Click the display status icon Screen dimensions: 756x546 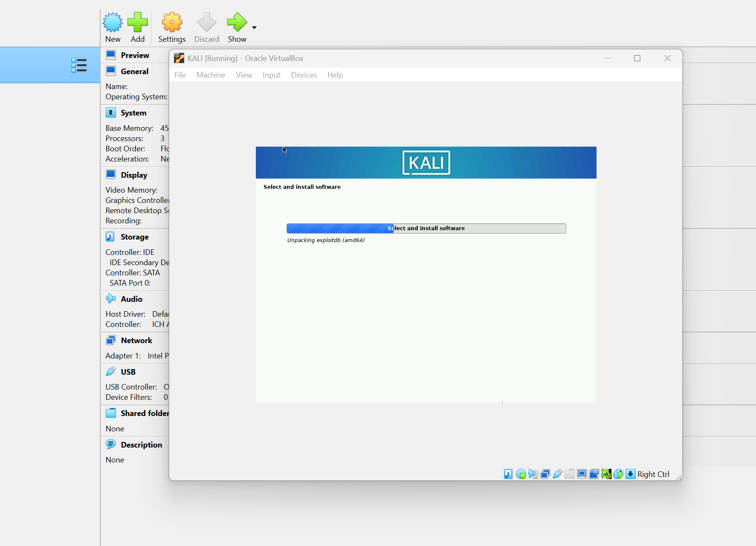[x=582, y=474]
